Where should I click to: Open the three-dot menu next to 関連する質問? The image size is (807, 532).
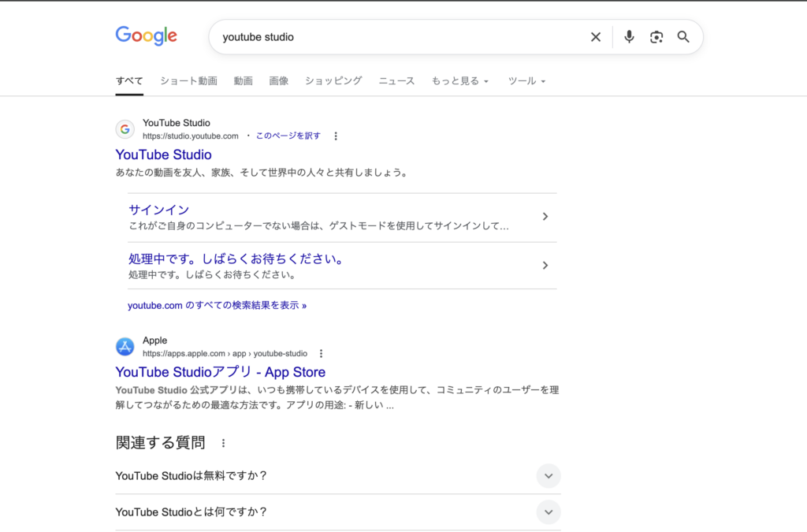click(x=223, y=443)
